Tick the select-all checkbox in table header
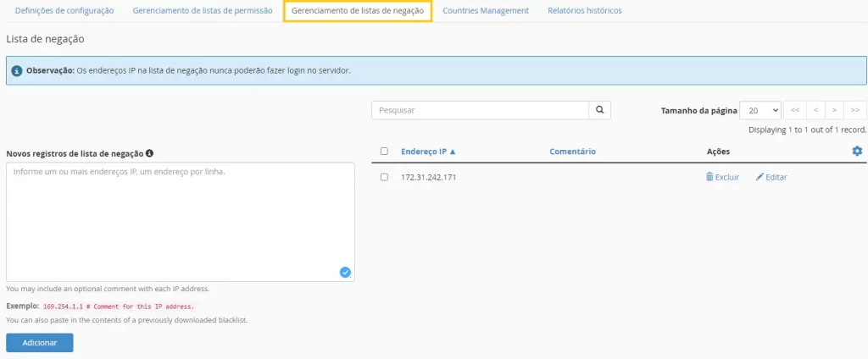This screenshot has width=868, height=359. click(384, 151)
